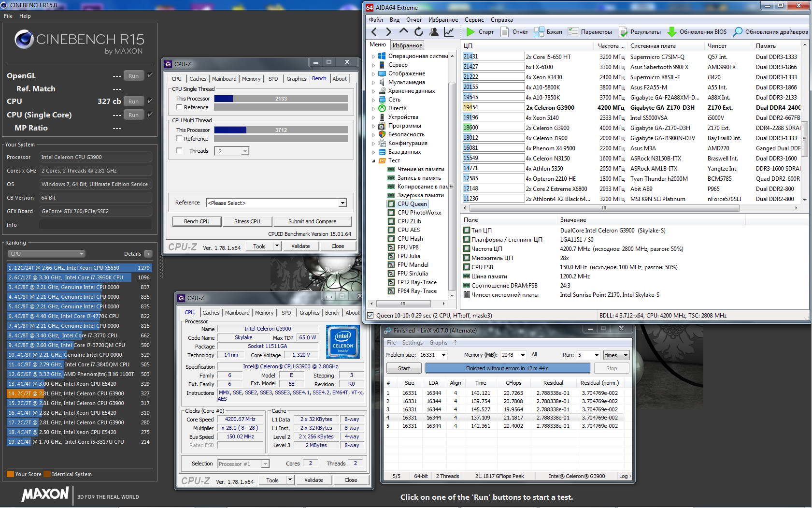Select CPU AES in the test tree

coord(409,230)
